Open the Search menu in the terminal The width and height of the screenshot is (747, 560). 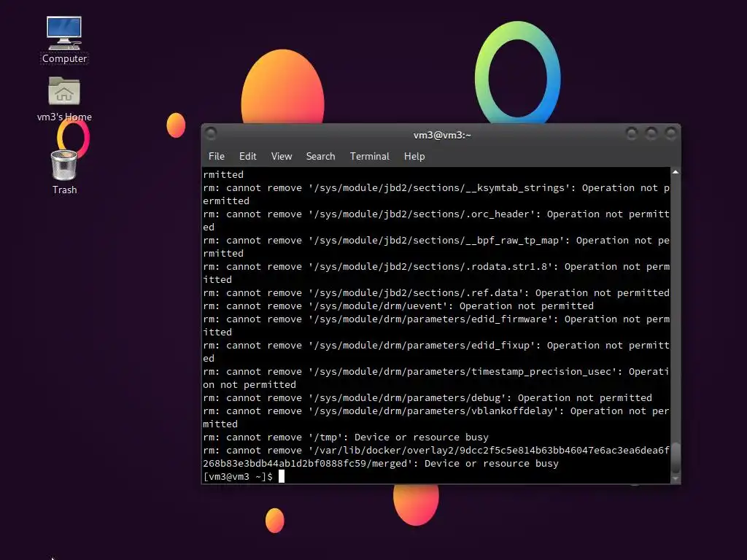point(321,156)
